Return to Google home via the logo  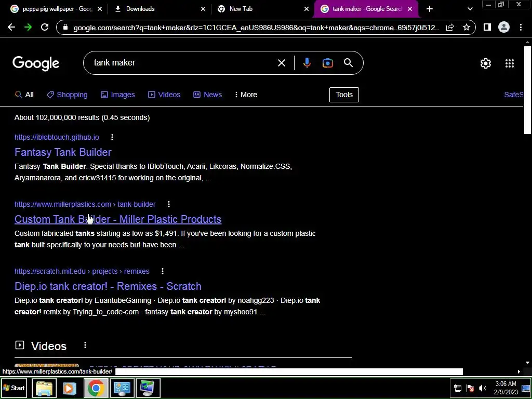(36, 63)
